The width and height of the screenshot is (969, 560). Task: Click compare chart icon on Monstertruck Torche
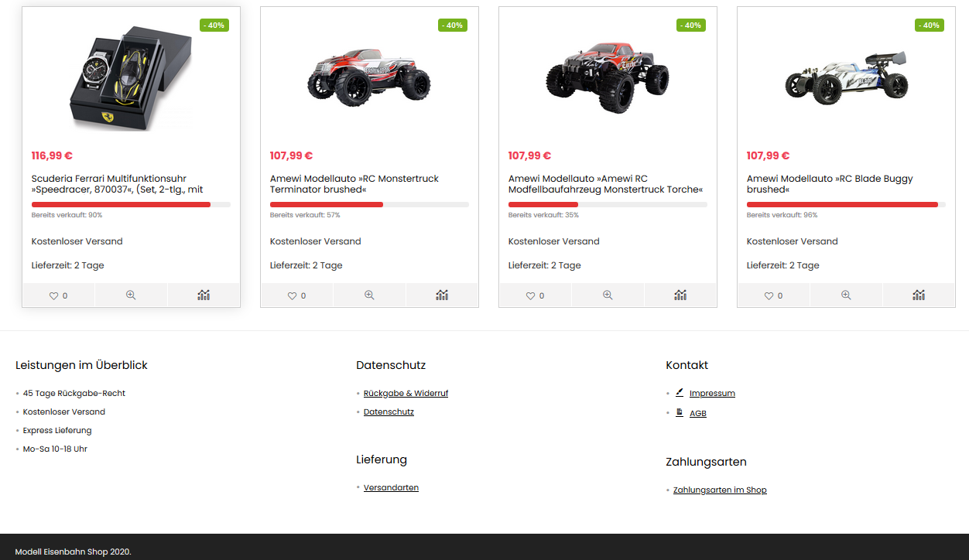tap(680, 295)
